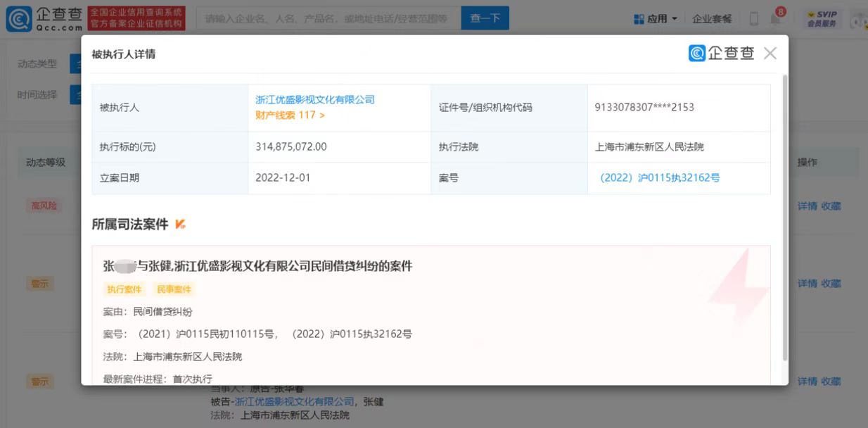Expand the 应用 dropdown arrow
This screenshot has width=868, height=428.
(675, 19)
